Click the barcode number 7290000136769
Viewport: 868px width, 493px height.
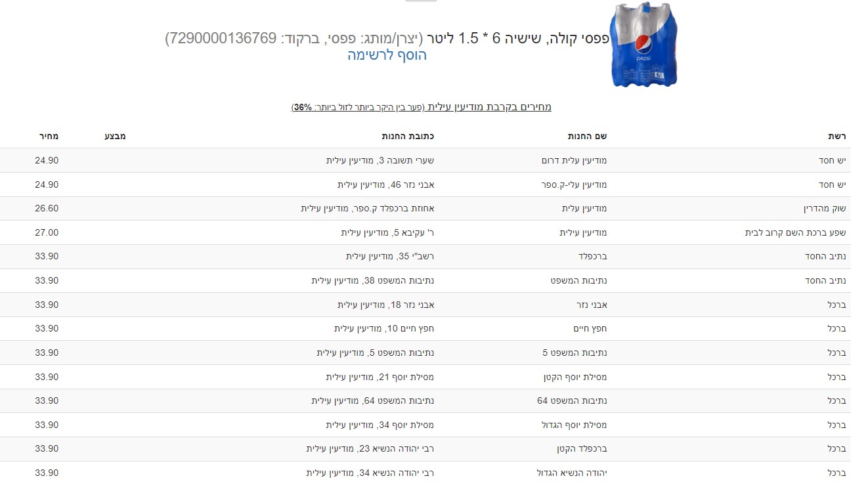coord(223,39)
